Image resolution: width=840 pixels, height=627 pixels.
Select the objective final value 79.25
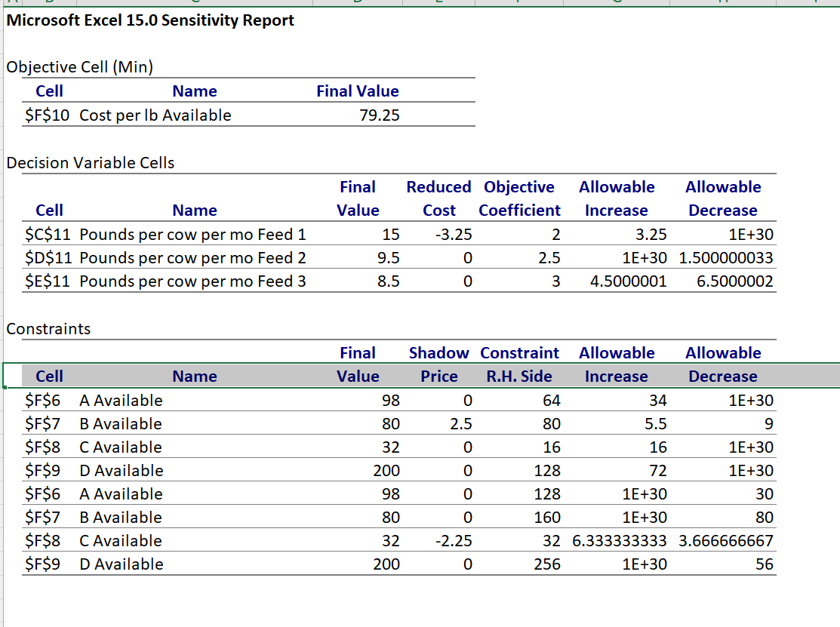tap(380, 115)
